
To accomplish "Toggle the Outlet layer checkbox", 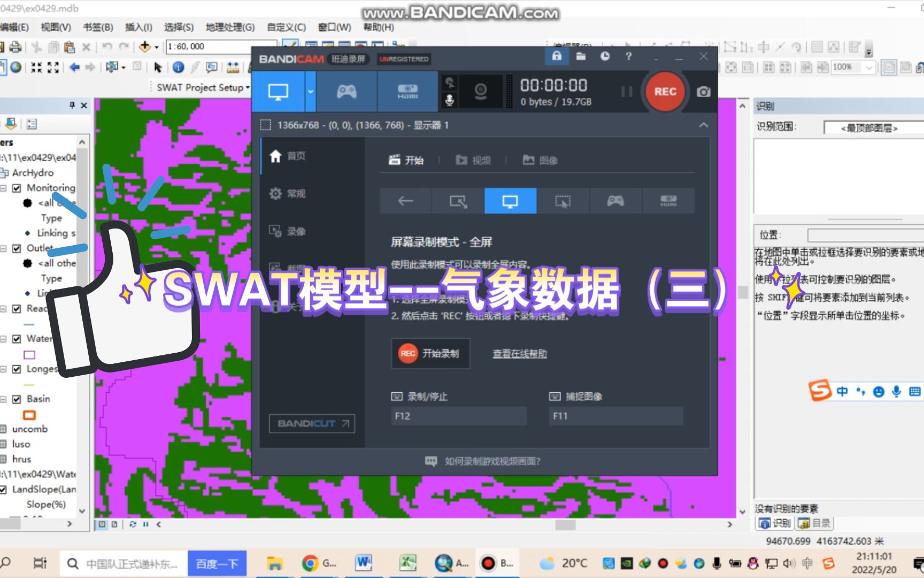I will (17, 248).
